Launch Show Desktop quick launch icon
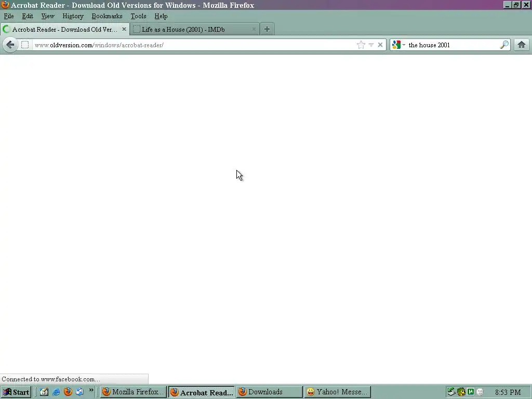The image size is (532, 399). click(x=44, y=392)
